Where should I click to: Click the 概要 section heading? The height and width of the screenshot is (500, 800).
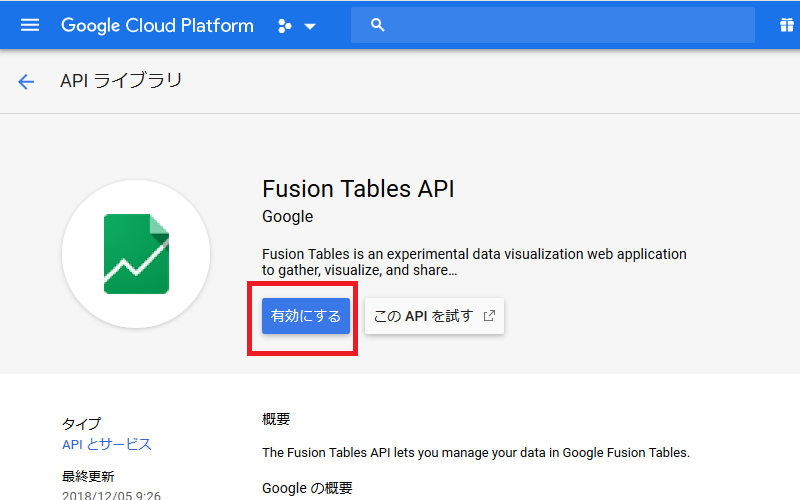(x=276, y=419)
